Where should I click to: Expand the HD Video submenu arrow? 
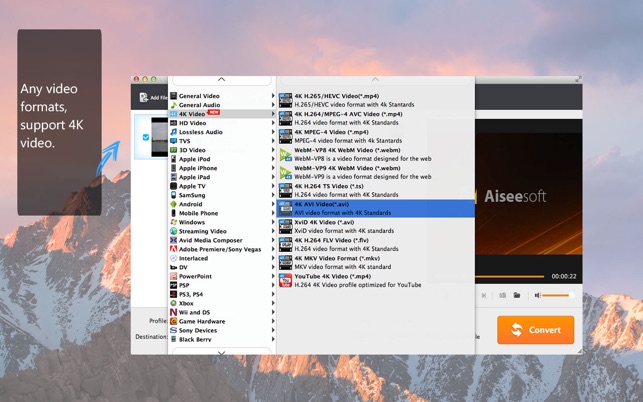pos(273,123)
